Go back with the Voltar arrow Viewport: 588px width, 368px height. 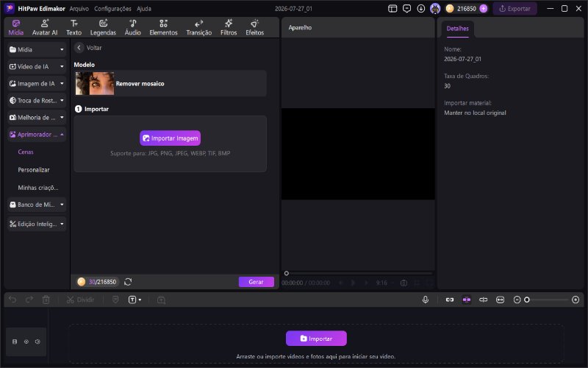click(79, 48)
